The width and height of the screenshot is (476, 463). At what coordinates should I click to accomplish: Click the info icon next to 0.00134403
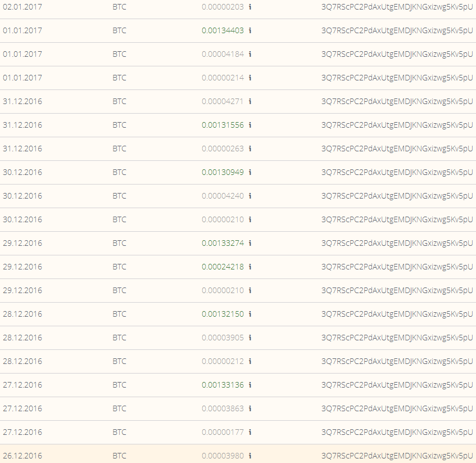click(250, 30)
